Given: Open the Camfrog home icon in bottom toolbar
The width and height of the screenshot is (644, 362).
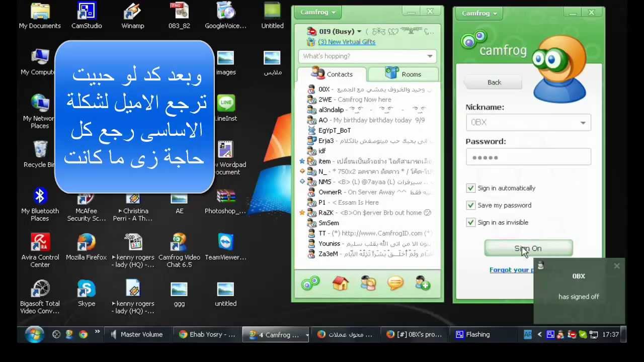Looking at the screenshot, I should coord(341,284).
